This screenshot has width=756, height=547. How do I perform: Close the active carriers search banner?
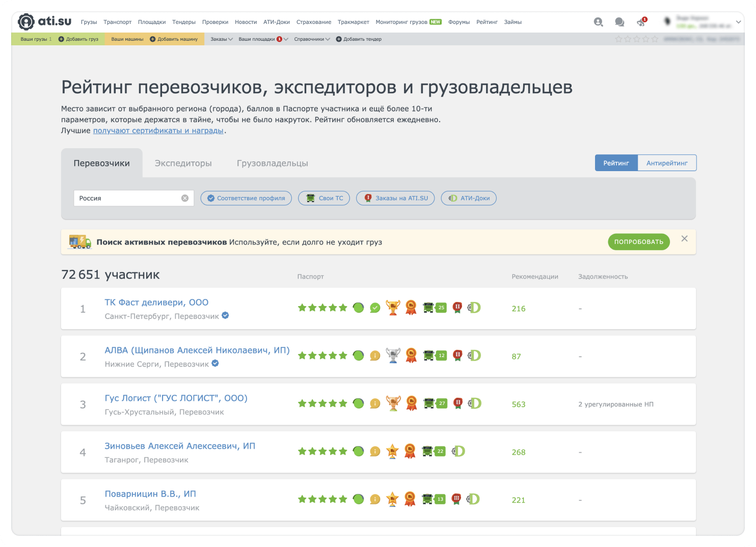tap(684, 238)
